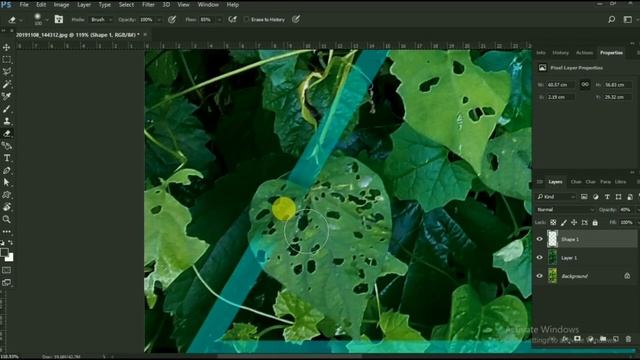Switch to the History tab
Viewport: 640px width, 360px height.
[560, 53]
